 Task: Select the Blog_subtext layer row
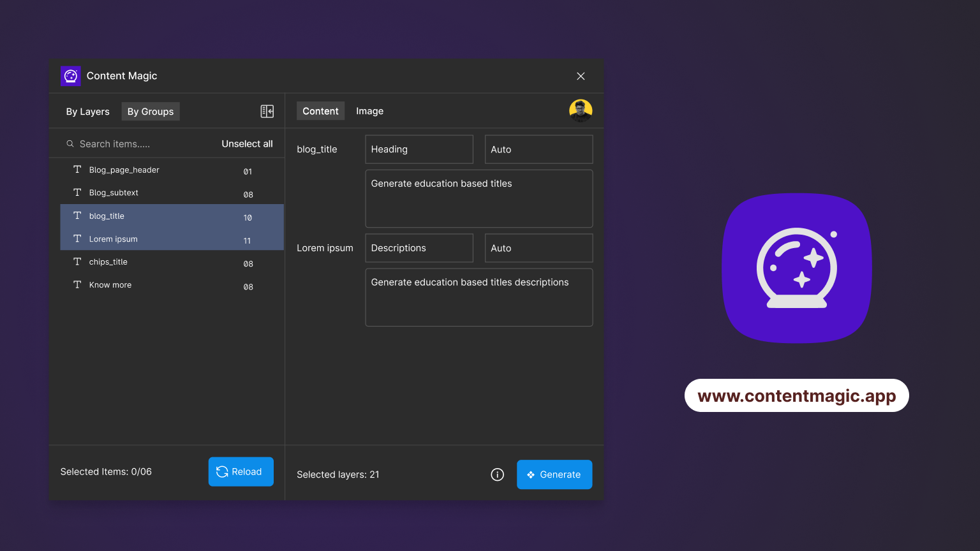(172, 193)
